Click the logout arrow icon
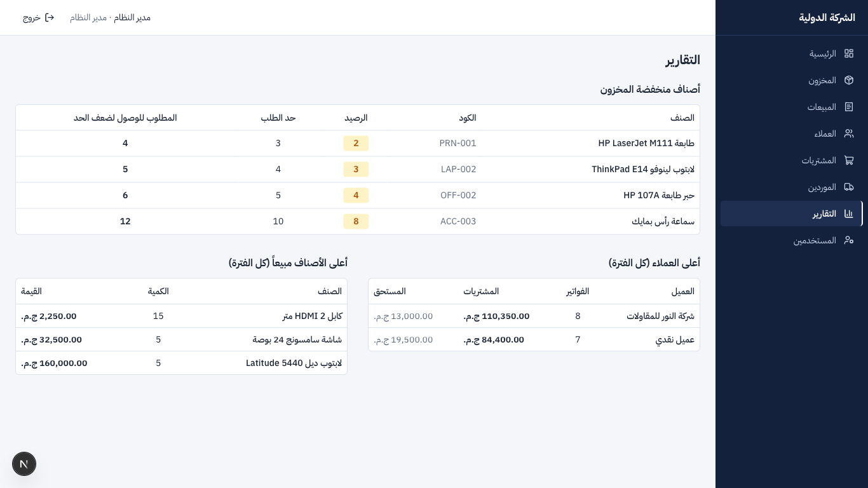This screenshot has height=488, width=868. point(50,17)
